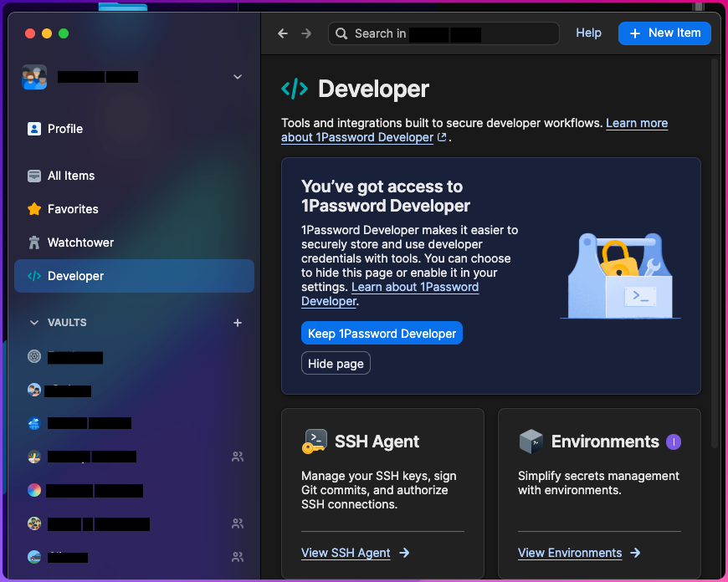This screenshot has width=728, height=582.
Task: Open the vault with the blue building icon
Action: coord(34,423)
